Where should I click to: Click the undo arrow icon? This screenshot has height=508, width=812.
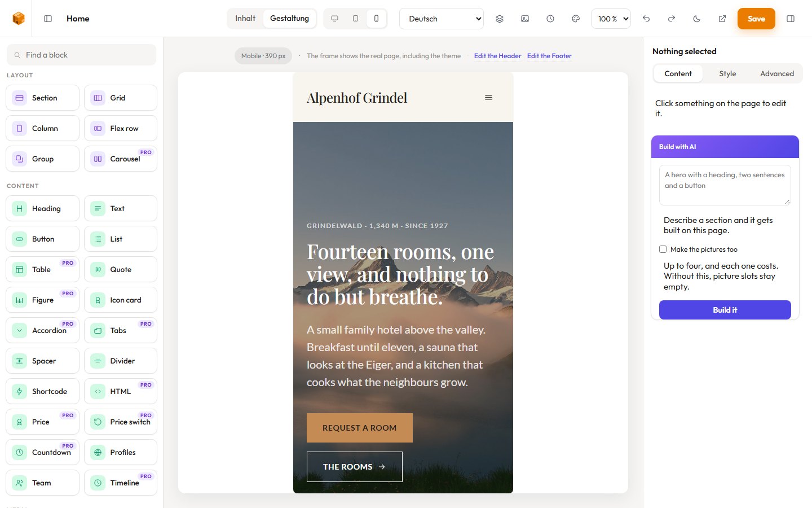tap(646, 19)
